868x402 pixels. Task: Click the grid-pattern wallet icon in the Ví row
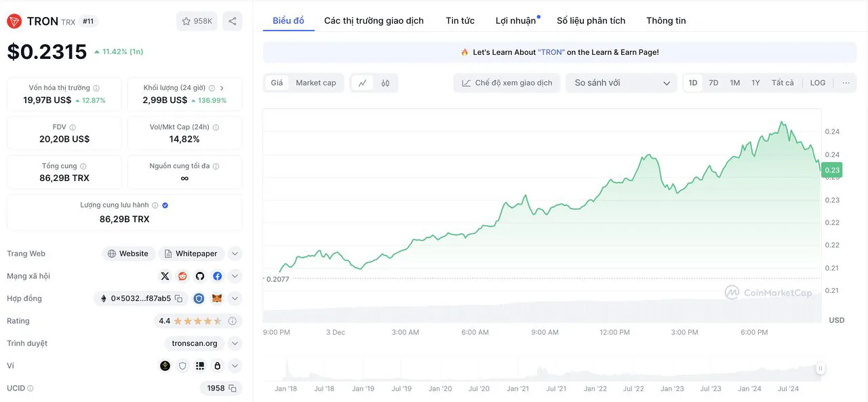200,365
